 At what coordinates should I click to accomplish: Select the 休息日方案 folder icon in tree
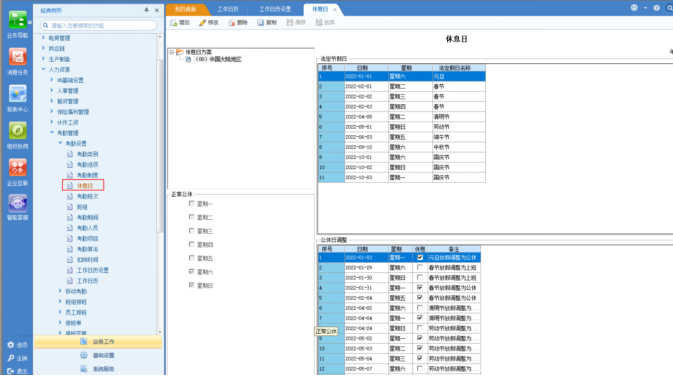[180, 52]
